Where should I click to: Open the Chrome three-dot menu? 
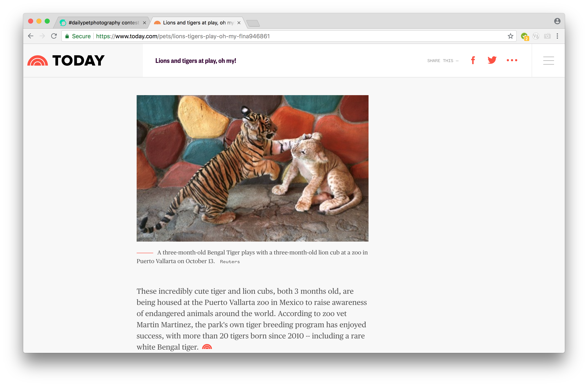[557, 36]
